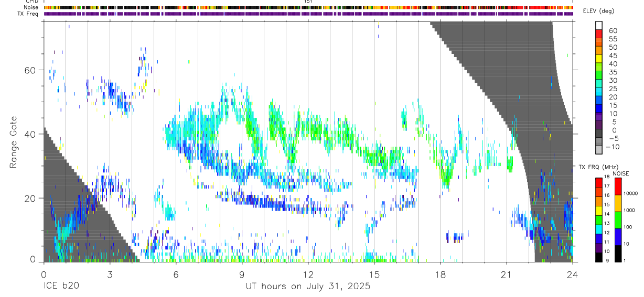Select the y-axis tick label "40"
This screenshot has height=297, width=644.
pyautogui.click(x=30, y=134)
